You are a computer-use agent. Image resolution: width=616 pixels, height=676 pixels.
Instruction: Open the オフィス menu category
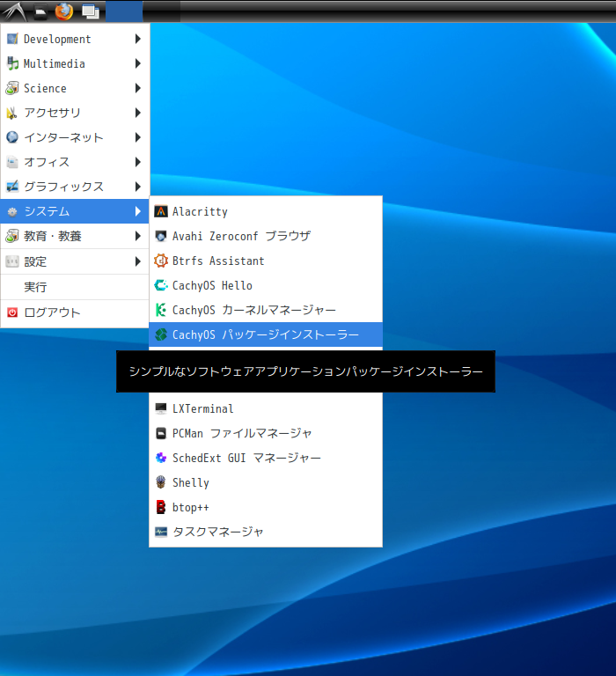pos(75,162)
